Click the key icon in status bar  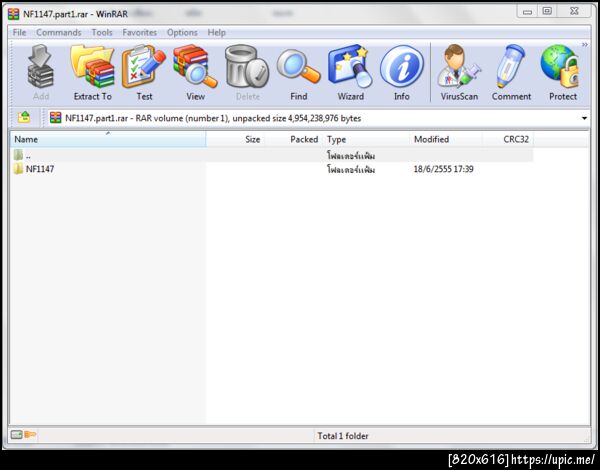point(30,435)
